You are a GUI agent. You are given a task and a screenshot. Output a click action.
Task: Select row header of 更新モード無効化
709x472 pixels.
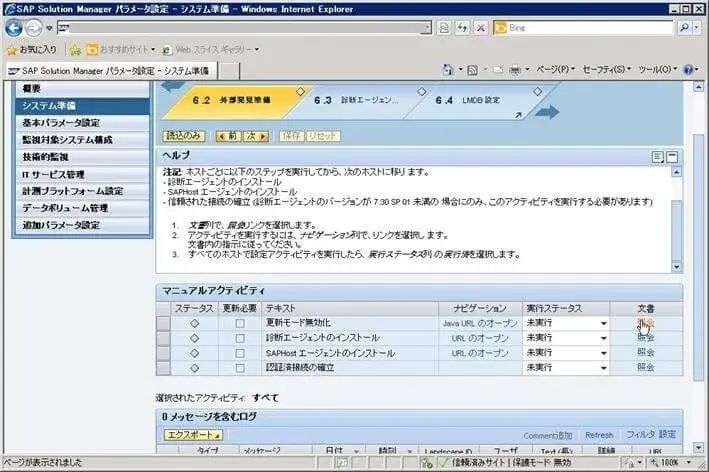tap(163, 324)
